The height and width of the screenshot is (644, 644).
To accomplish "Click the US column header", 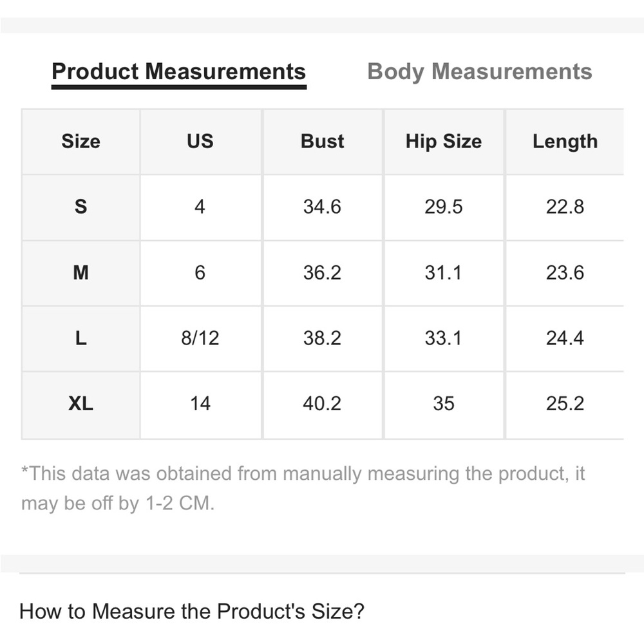I will click(200, 142).
